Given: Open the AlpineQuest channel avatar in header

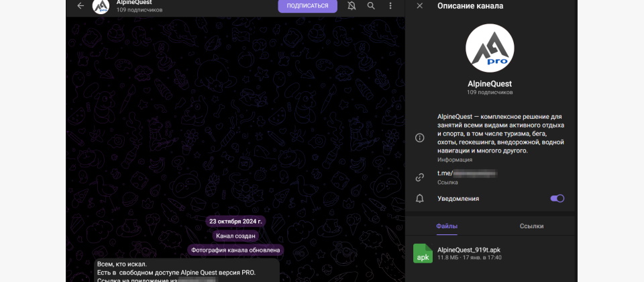Looking at the screenshot, I should point(101,6).
